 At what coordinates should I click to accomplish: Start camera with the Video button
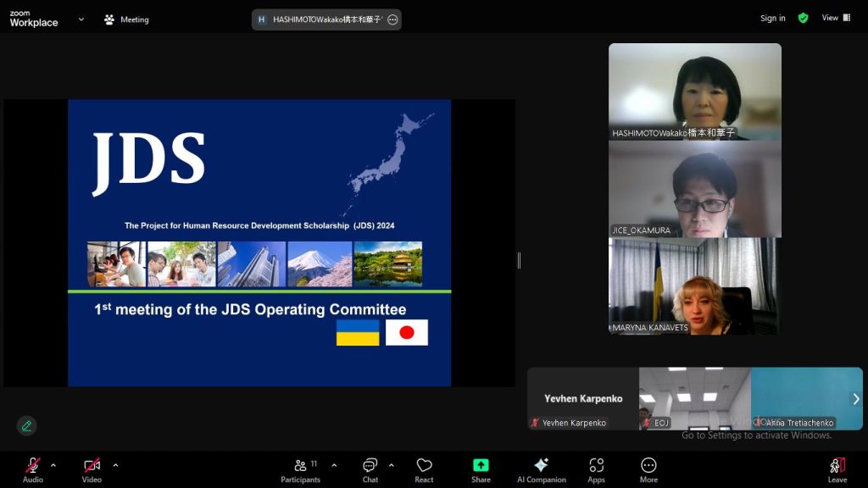point(92,469)
